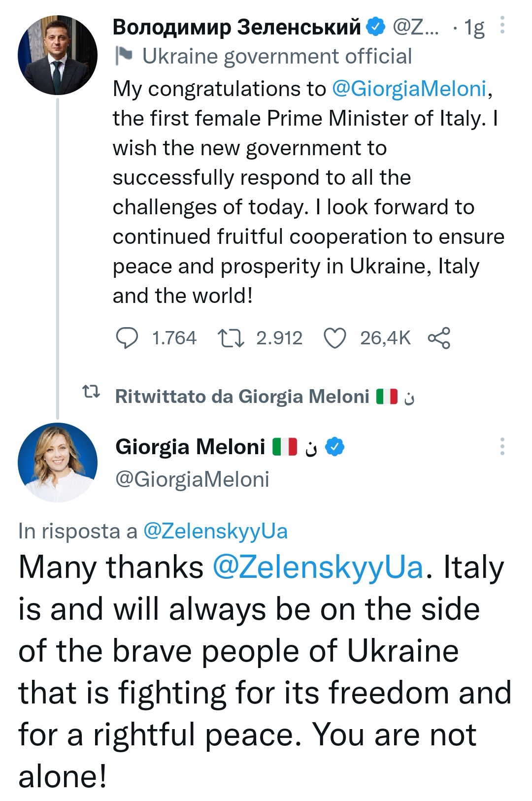
Task: Open the more options menu on Meloni's tweet
Action: click(502, 446)
